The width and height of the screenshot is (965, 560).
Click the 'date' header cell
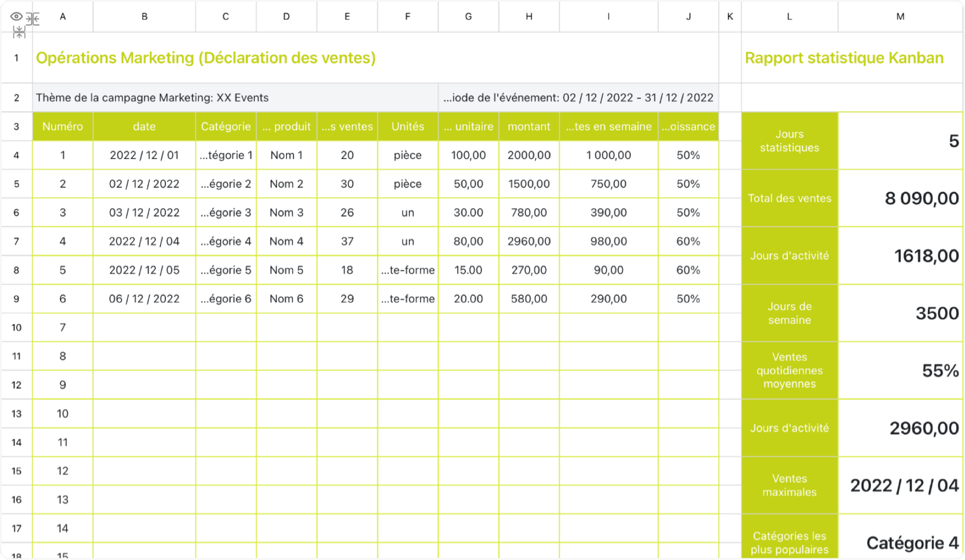(x=144, y=126)
